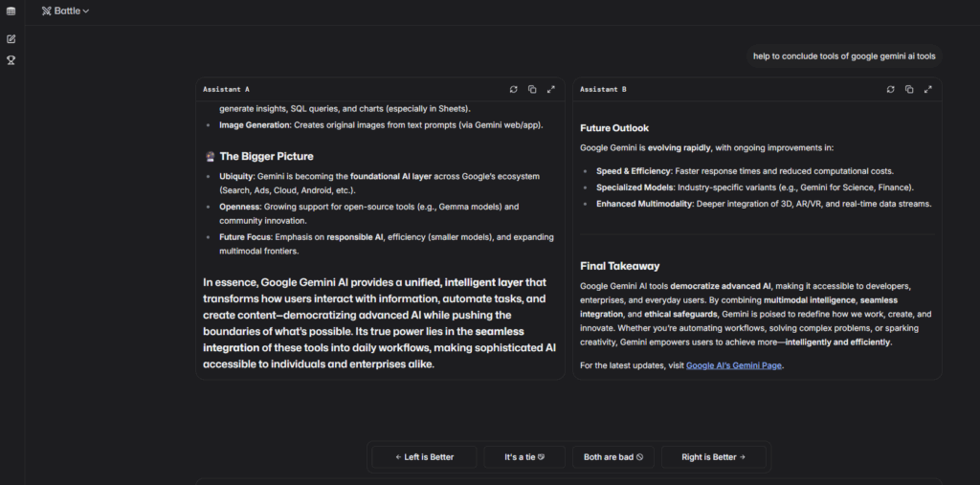Open the leaderboard trophy icon
Viewport: 980px width, 485px height.
pos(11,60)
